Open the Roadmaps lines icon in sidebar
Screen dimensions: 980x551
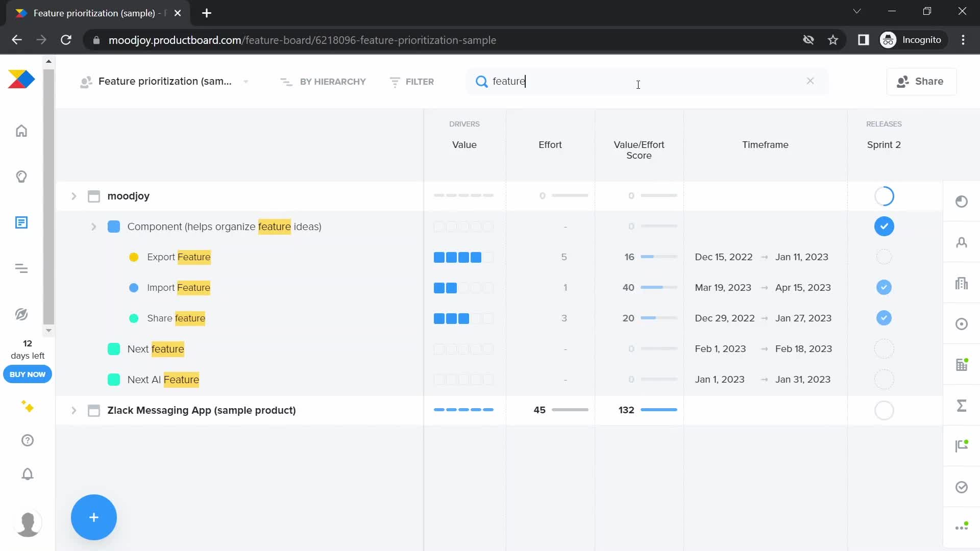click(x=21, y=268)
